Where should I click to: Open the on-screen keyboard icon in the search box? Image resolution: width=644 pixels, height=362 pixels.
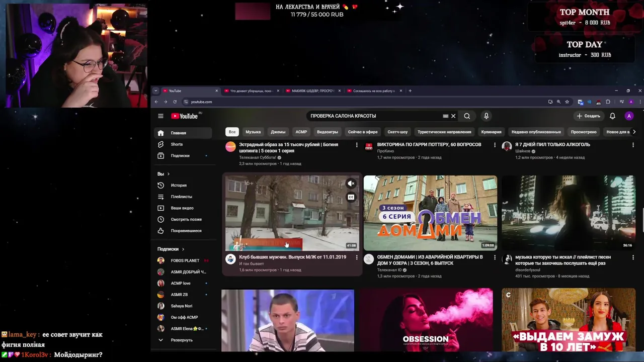tap(445, 116)
